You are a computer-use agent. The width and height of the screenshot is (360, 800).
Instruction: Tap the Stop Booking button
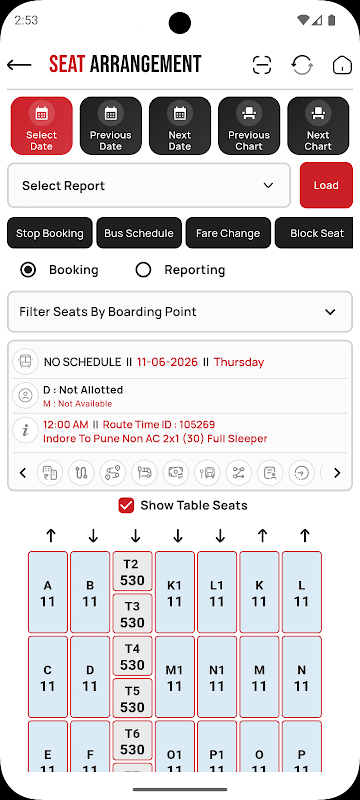[49, 233]
